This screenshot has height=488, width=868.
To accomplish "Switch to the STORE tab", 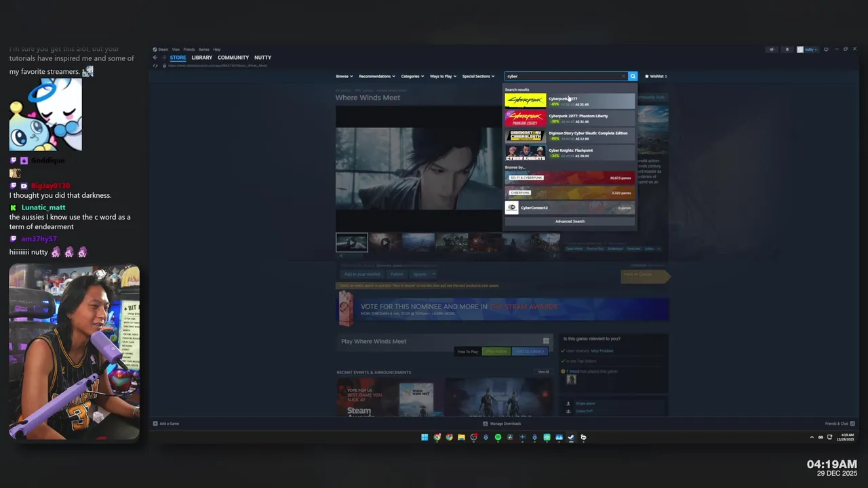I will point(178,58).
